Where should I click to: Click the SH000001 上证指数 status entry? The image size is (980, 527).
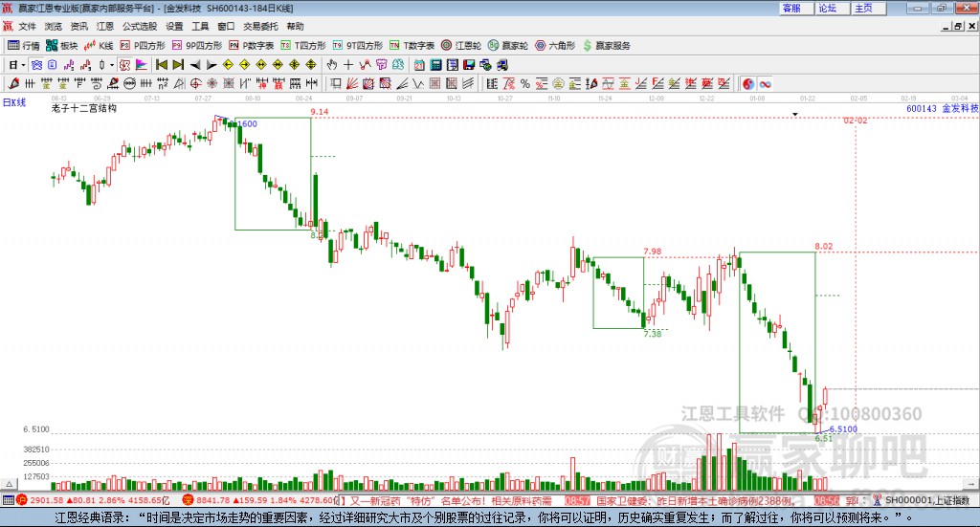(x=922, y=500)
